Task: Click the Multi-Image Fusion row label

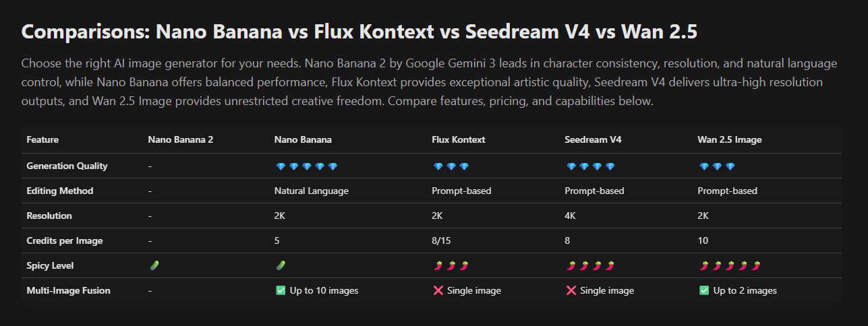Action: pos(68,290)
